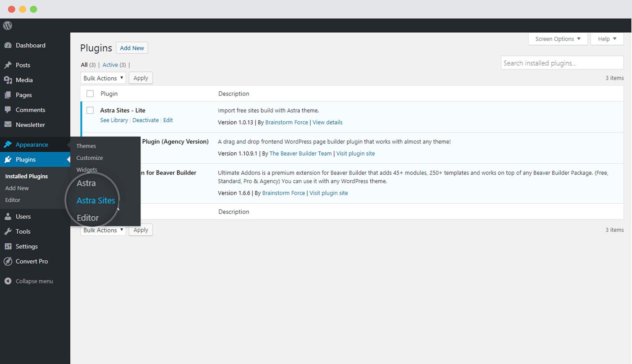Click the Plugin column header
The width and height of the screenshot is (632, 364).
tap(109, 94)
